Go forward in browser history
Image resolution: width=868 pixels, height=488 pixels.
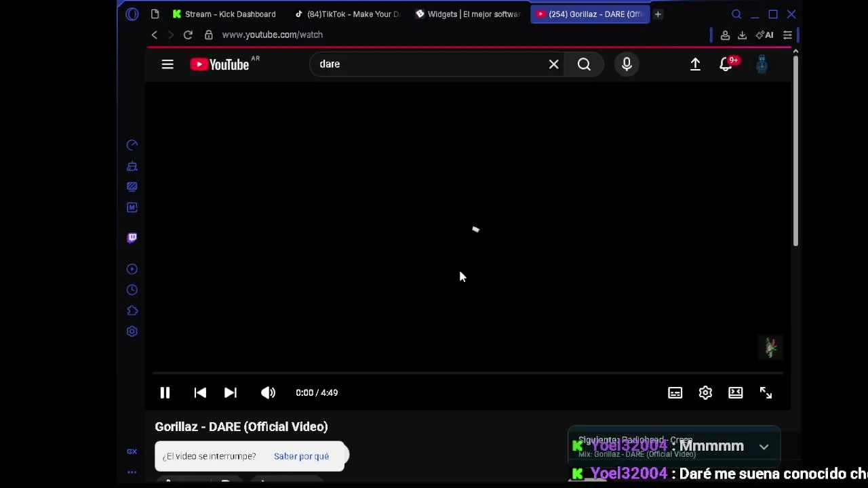[x=170, y=35]
